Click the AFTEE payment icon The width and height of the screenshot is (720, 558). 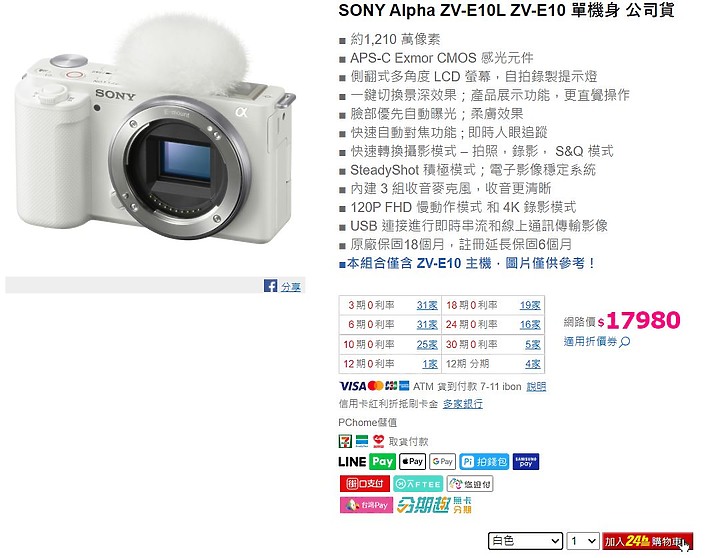[418, 484]
